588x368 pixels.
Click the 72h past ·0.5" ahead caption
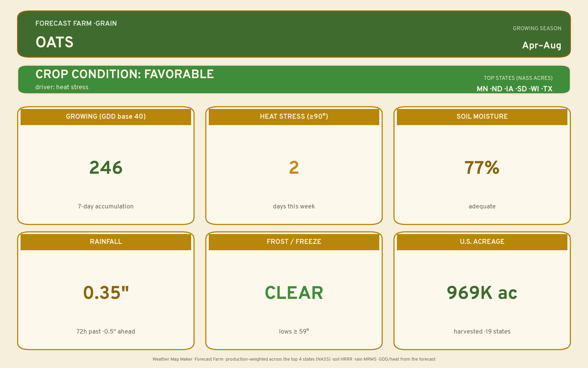click(106, 332)
